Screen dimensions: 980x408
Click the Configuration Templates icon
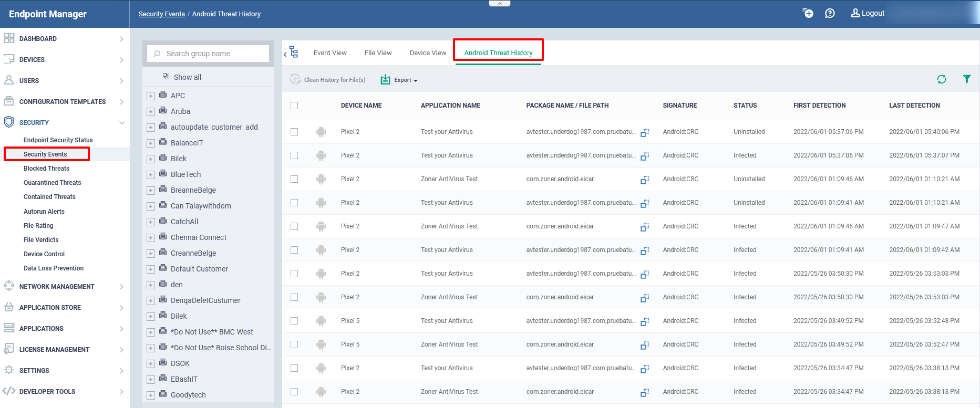point(9,101)
